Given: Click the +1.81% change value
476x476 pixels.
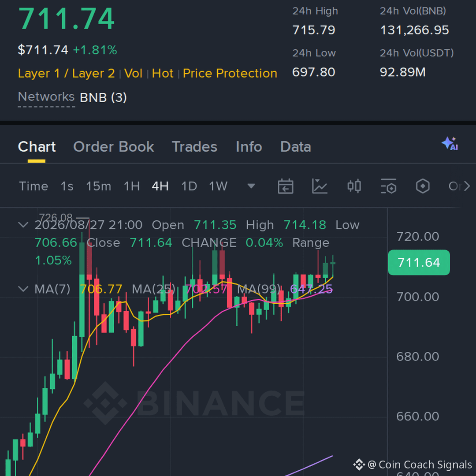Looking at the screenshot, I should click(x=95, y=50).
